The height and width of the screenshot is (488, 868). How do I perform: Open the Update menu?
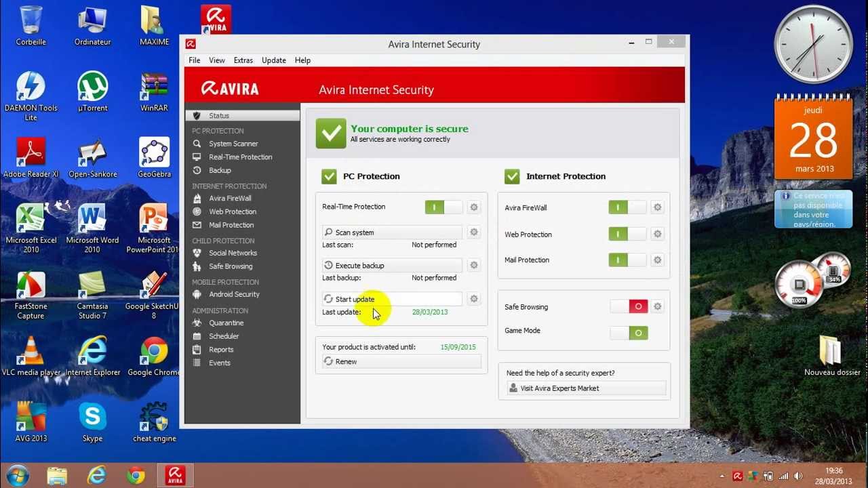pyautogui.click(x=274, y=60)
